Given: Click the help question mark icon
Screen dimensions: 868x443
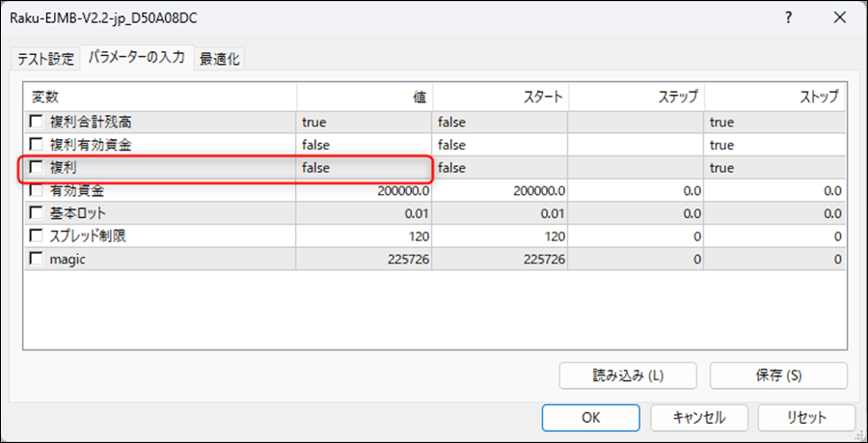Looking at the screenshot, I should tap(787, 18).
